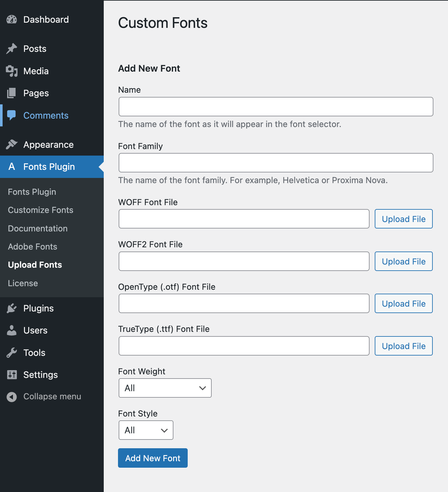Open Comments via the speech bubble icon

(12, 115)
